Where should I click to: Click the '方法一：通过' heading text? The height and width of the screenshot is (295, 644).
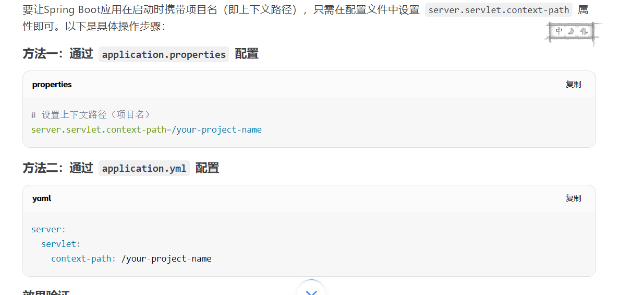[x=58, y=54]
